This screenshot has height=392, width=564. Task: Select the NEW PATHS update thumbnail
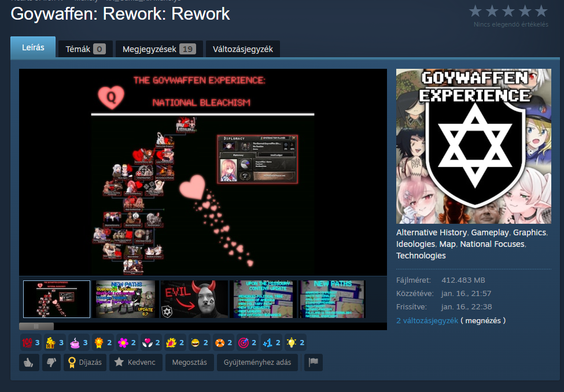(126, 299)
